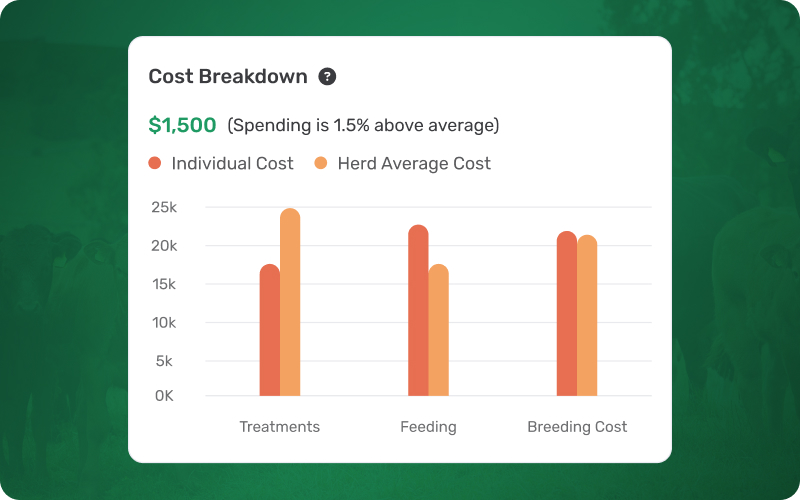This screenshot has height=500, width=800.
Task: Click the Individual Cost legend dot
Action: pos(155,163)
